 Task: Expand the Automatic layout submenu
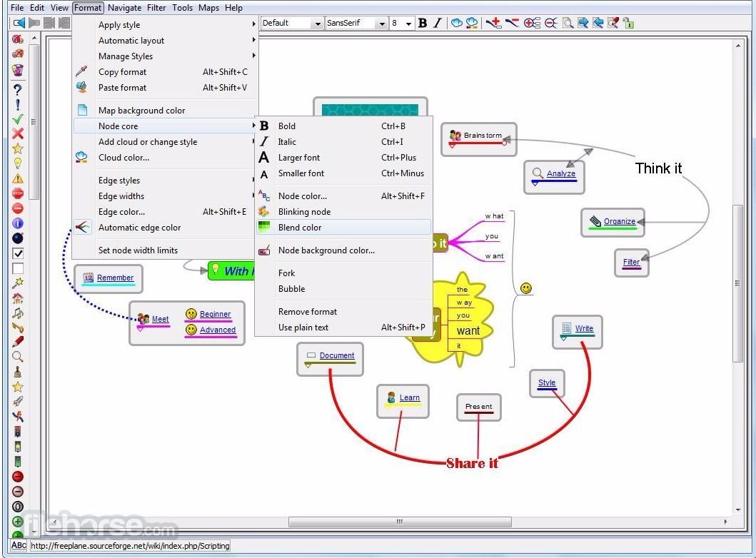click(166, 41)
